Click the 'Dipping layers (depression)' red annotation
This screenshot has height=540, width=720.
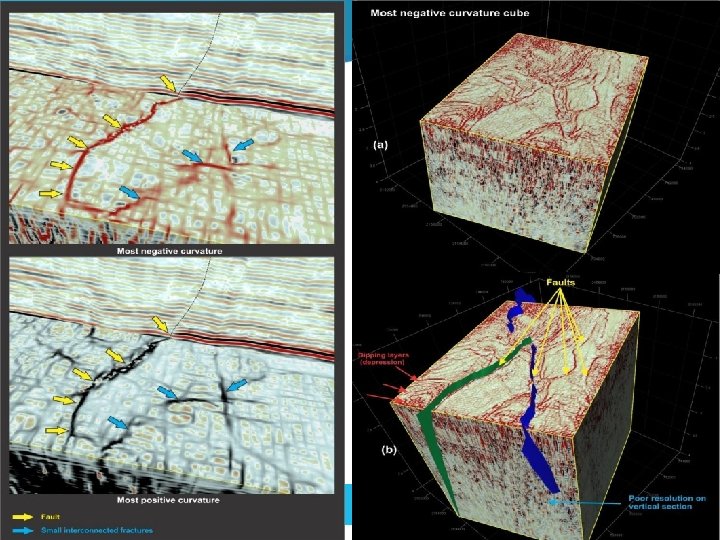click(x=383, y=359)
